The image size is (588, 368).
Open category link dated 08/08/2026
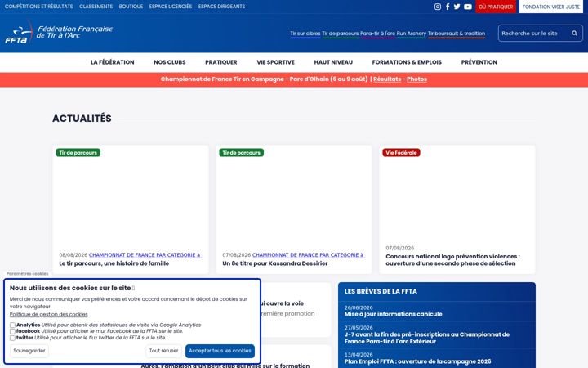[145, 255]
